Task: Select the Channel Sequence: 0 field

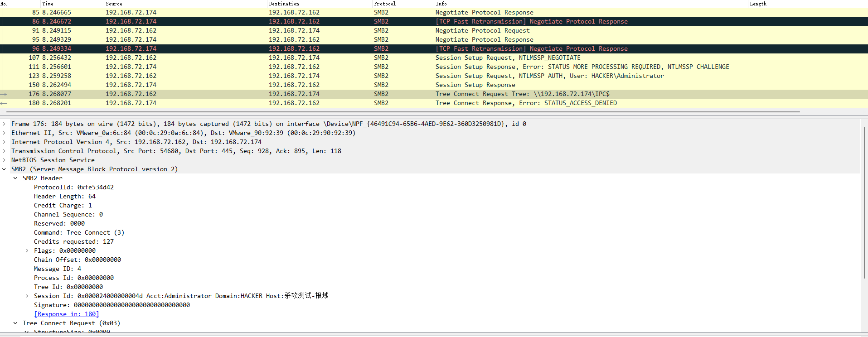Action: [x=68, y=214]
